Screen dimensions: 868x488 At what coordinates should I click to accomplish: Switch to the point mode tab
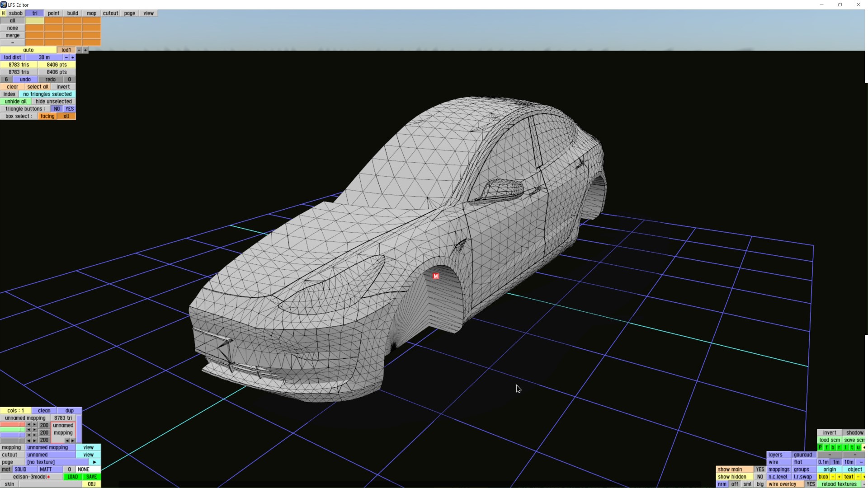53,13
